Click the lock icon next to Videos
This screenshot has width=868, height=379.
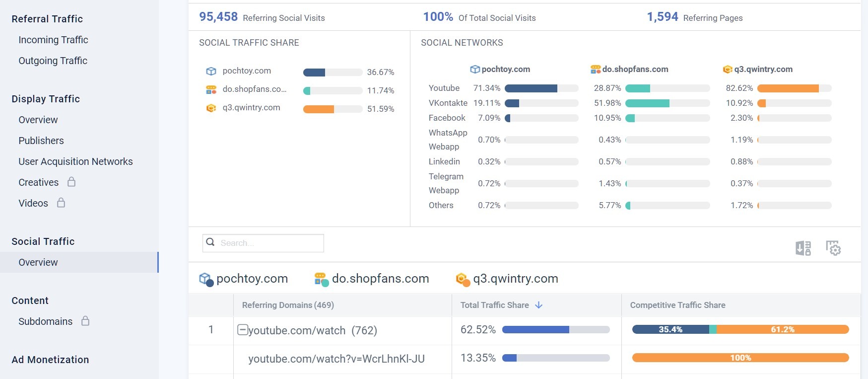[61, 203]
